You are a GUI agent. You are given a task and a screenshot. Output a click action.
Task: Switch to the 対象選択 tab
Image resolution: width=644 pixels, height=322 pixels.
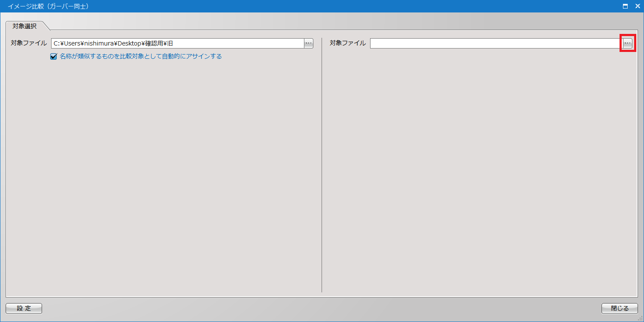pyautogui.click(x=24, y=26)
